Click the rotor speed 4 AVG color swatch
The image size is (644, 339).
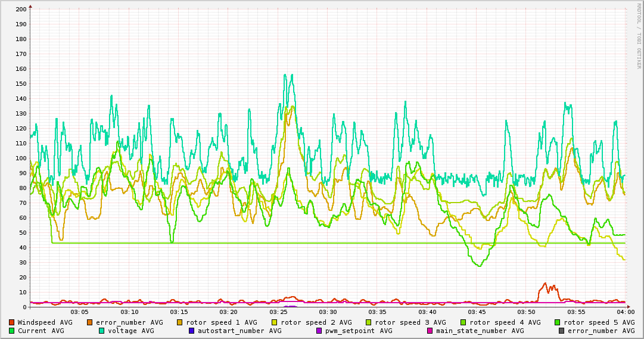463,322
